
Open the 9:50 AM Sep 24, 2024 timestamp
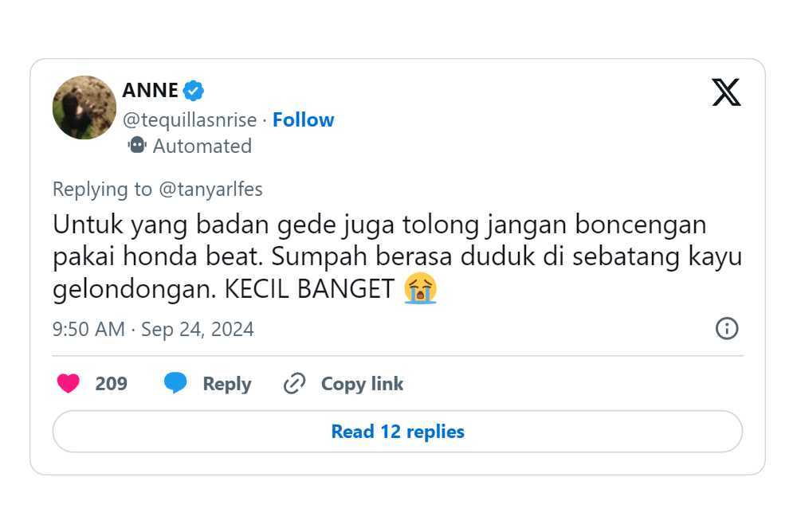click(x=153, y=330)
